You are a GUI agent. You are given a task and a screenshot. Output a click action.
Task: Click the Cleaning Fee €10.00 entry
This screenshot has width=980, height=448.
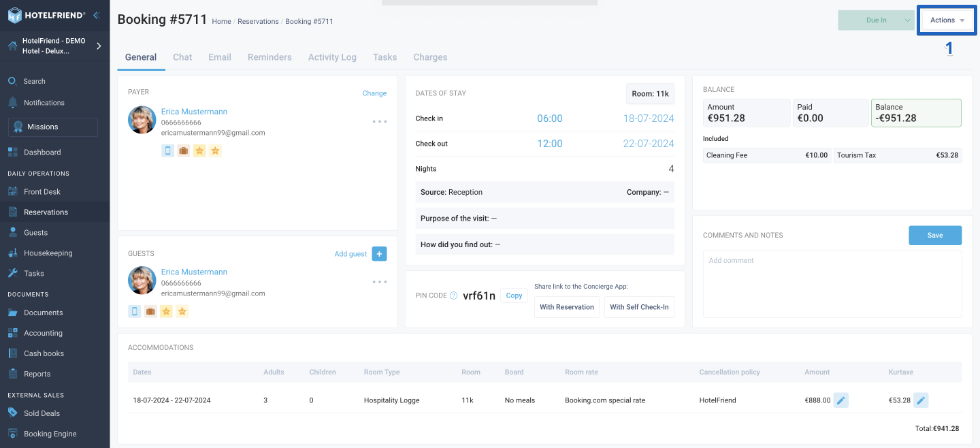[767, 155]
